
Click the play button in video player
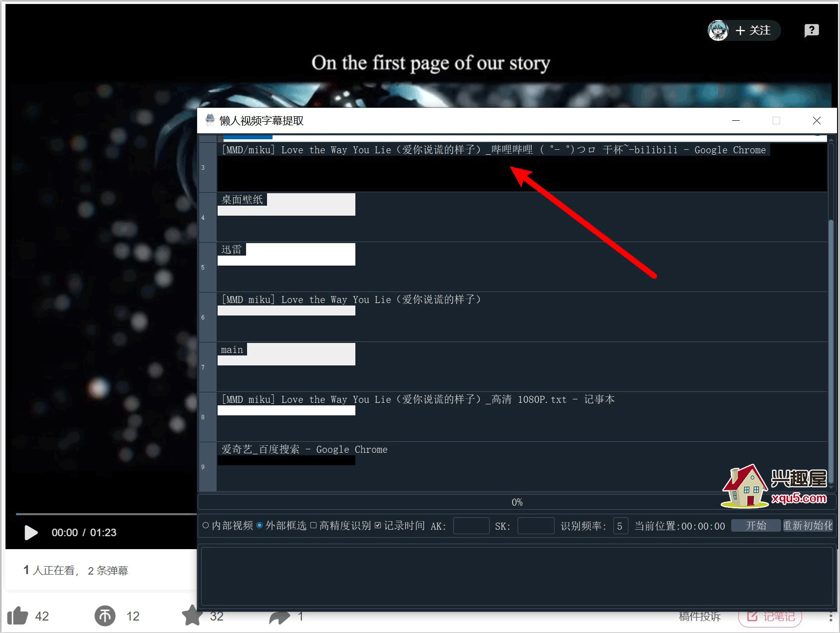[x=31, y=533]
